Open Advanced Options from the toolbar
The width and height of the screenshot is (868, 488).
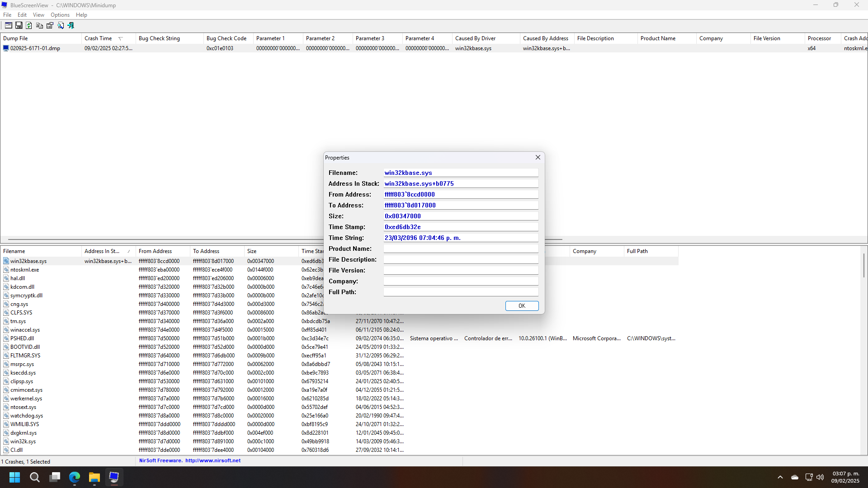click(8, 25)
